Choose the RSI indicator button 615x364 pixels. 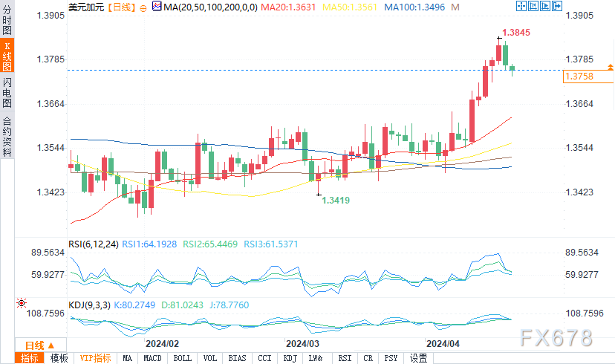point(345,358)
